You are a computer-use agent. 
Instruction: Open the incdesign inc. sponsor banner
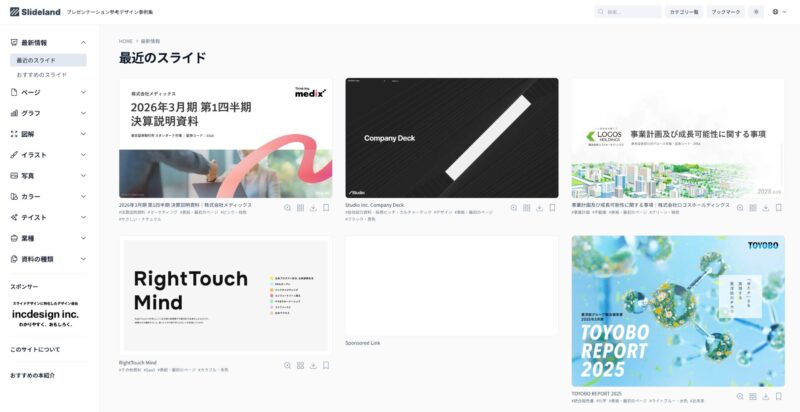click(45, 314)
